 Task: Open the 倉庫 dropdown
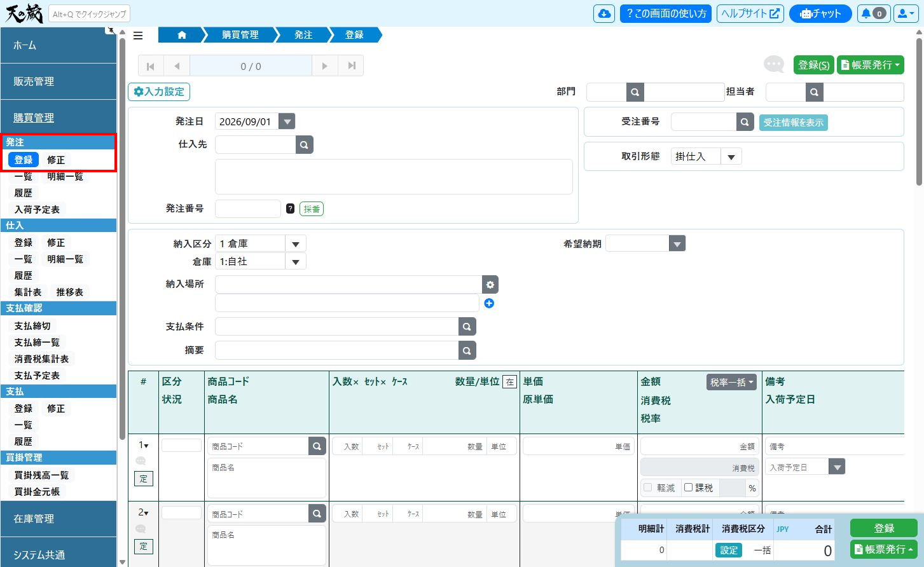295,262
